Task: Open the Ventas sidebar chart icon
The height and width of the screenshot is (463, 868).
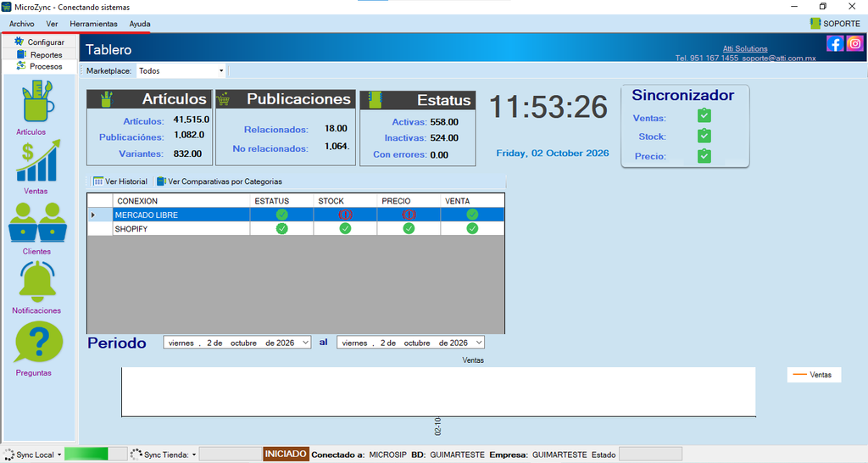Action: click(38, 160)
